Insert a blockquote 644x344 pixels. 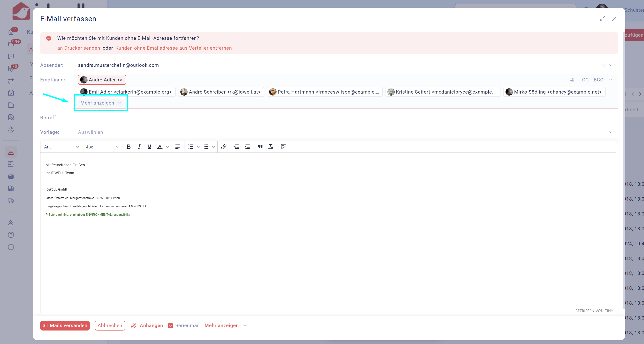[x=260, y=147]
